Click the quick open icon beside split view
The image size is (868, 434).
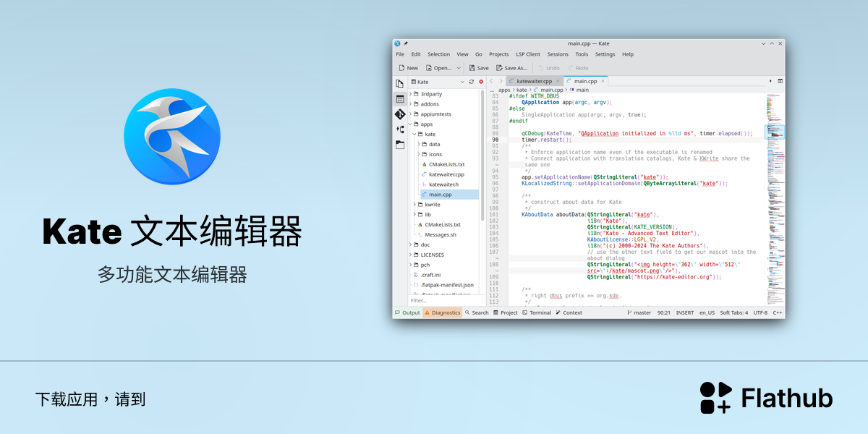coord(771,81)
